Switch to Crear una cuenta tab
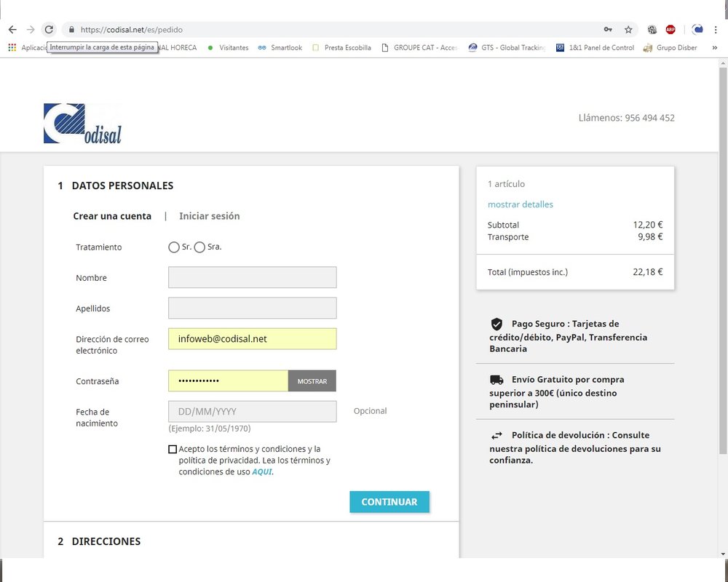The image size is (728, 582). 112,216
